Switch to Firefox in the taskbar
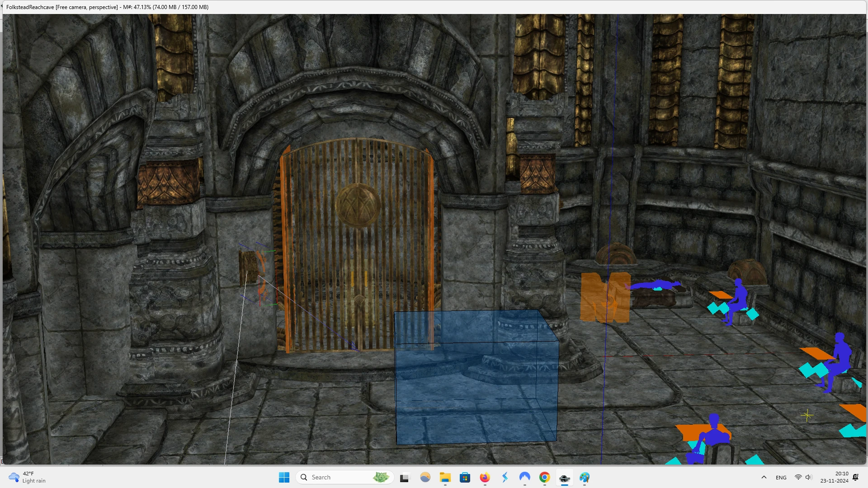 coord(485,477)
